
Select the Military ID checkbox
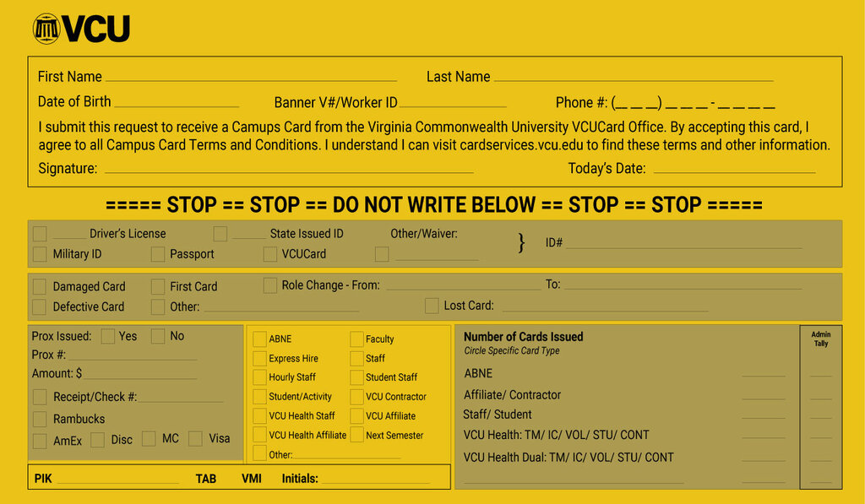point(40,254)
